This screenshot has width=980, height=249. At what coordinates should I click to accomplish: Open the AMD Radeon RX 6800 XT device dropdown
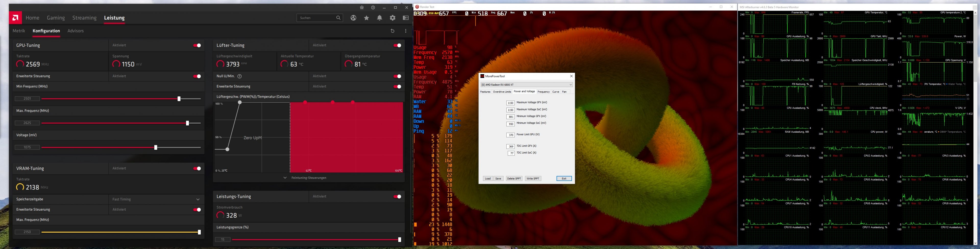pyautogui.click(x=526, y=85)
